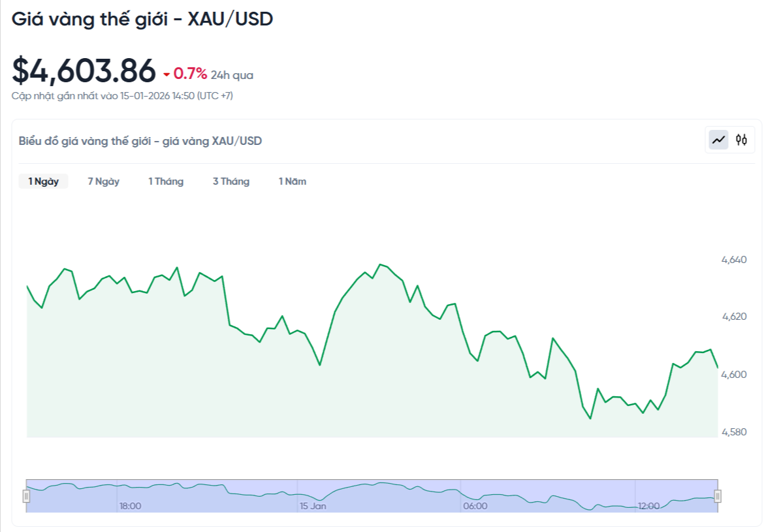Click the 4,640 y-axis label
This screenshot has width=764, height=532.
(x=733, y=260)
